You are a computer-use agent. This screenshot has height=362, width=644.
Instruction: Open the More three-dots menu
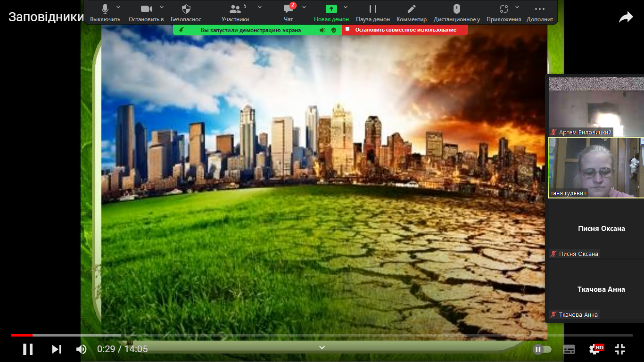pyautogui.click(x=540, y=9)
